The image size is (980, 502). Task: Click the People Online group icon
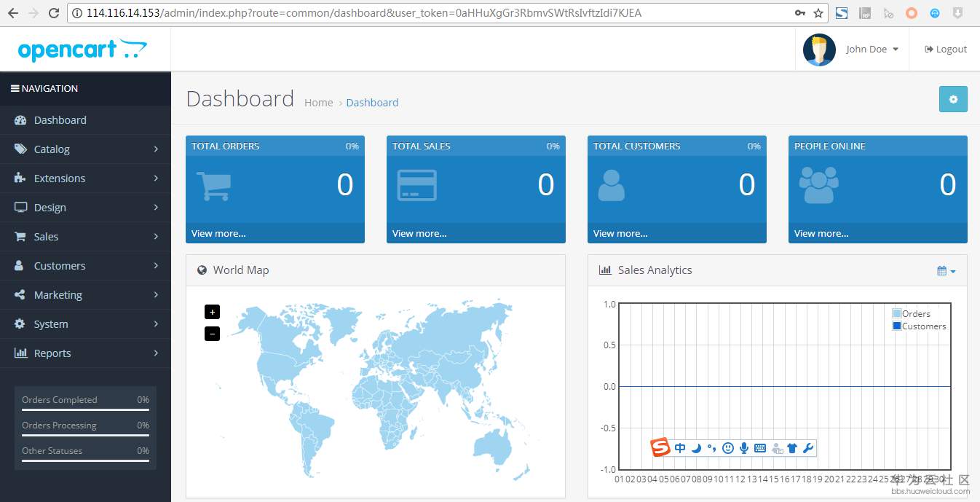point(819,185)
